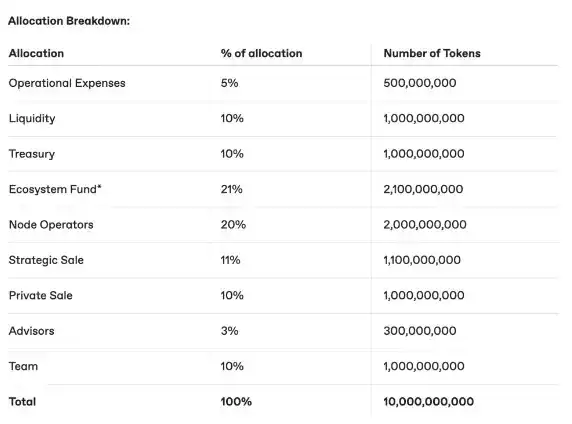
Task: Select the 10,000,000,000 total tokens
Action: tap(429, 401)
